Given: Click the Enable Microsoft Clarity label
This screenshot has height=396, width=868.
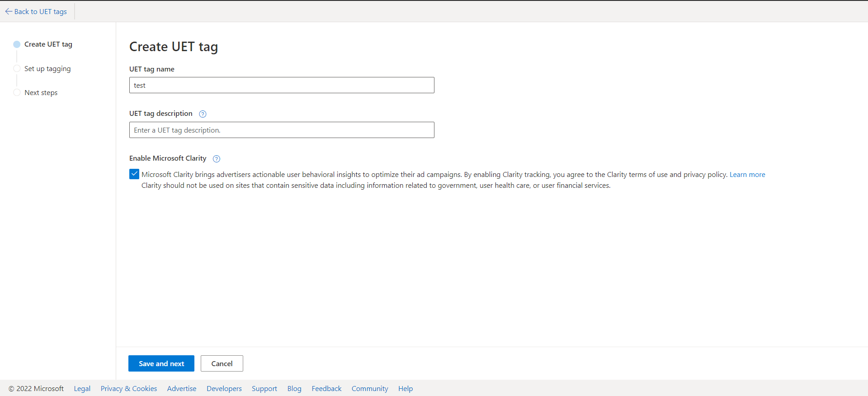Looking at the screenshot, I should click(x=168, y=158).
